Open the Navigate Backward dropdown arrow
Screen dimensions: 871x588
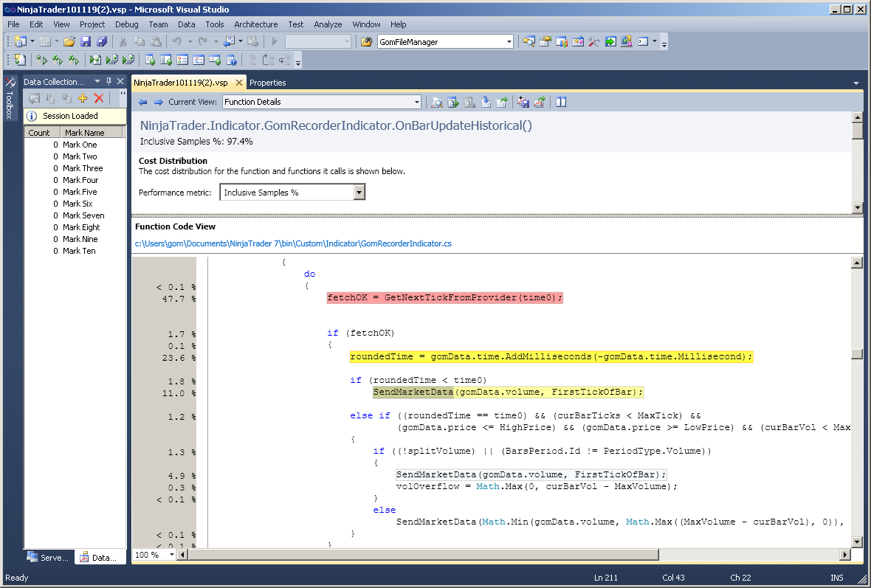240,41
